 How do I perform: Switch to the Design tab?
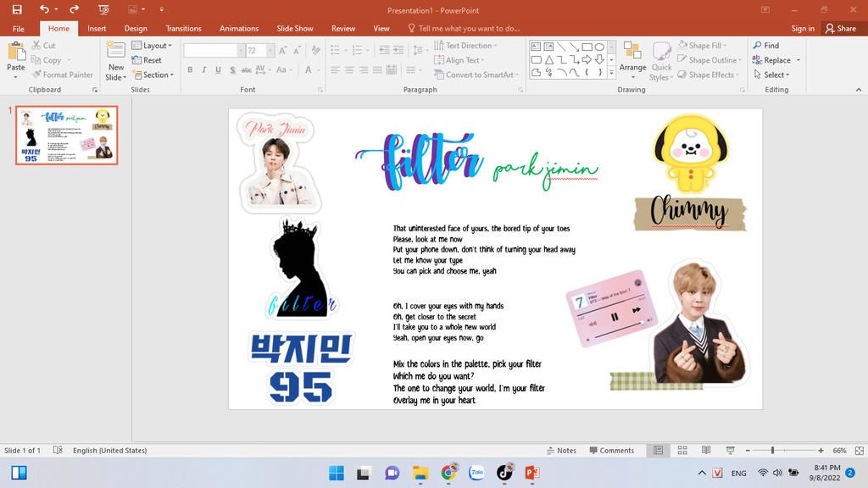pos(136,28)
